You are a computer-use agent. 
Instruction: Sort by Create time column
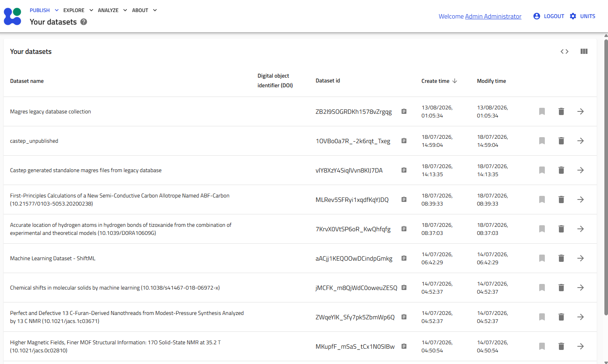[x=439, y=81]
